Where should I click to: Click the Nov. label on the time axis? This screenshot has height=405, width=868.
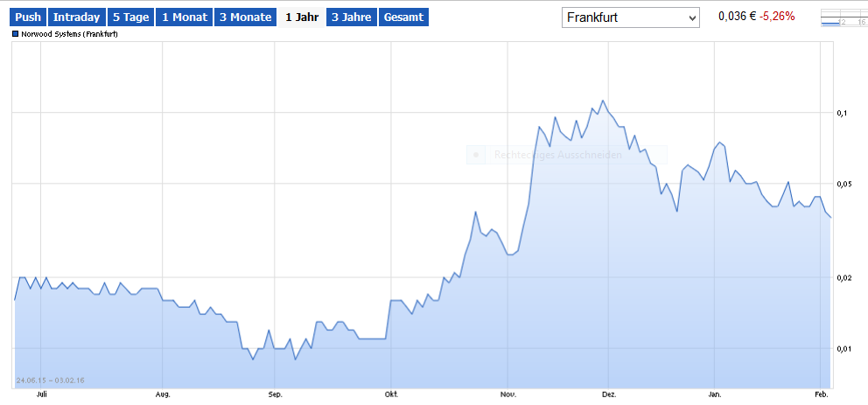coord(507,395)
